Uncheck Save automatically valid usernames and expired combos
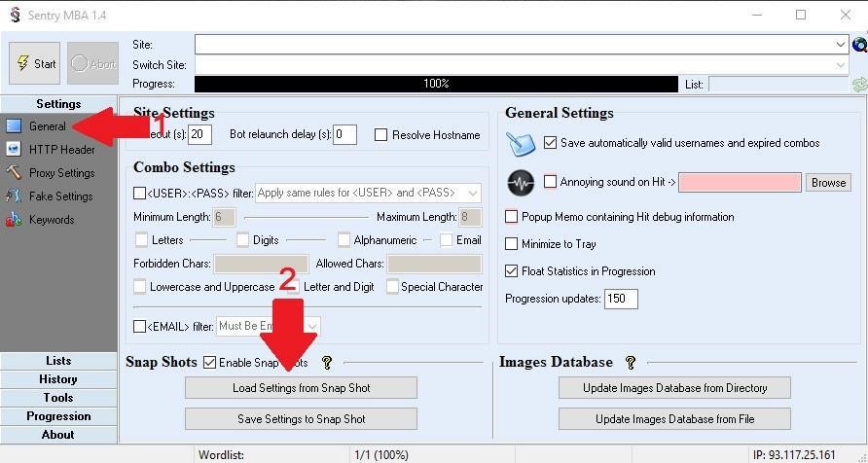Screen dimensions: 868x463 pos(550,143)
